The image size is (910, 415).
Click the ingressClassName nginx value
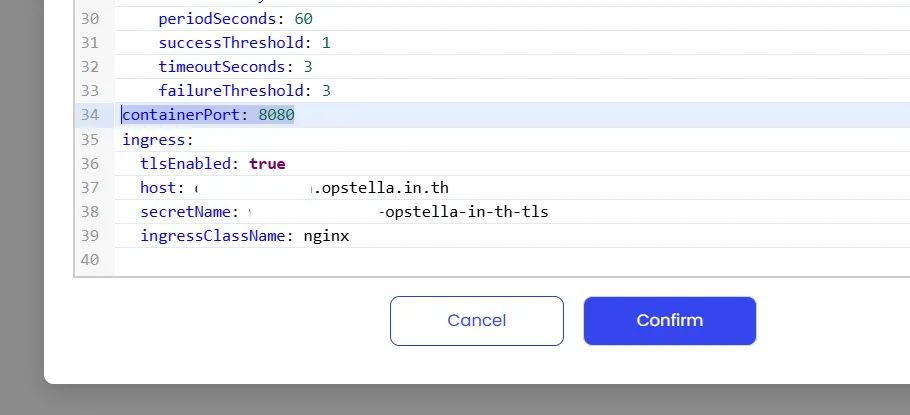326,236
